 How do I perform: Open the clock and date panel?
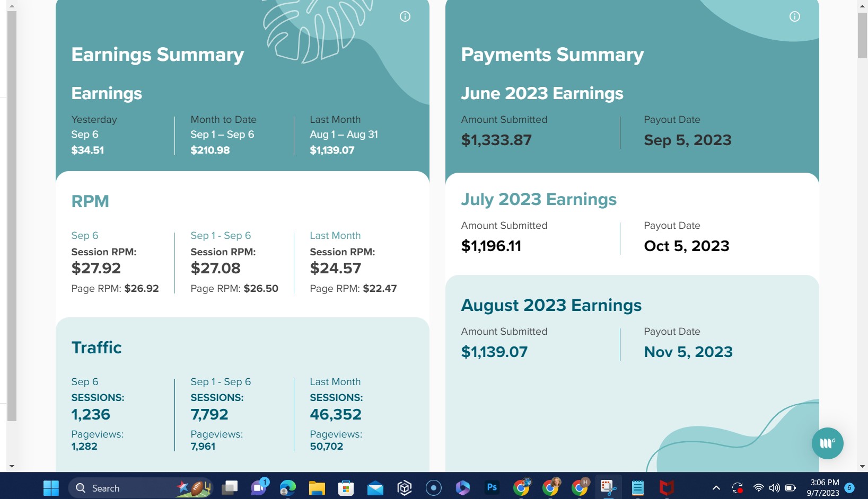(825, 488)
